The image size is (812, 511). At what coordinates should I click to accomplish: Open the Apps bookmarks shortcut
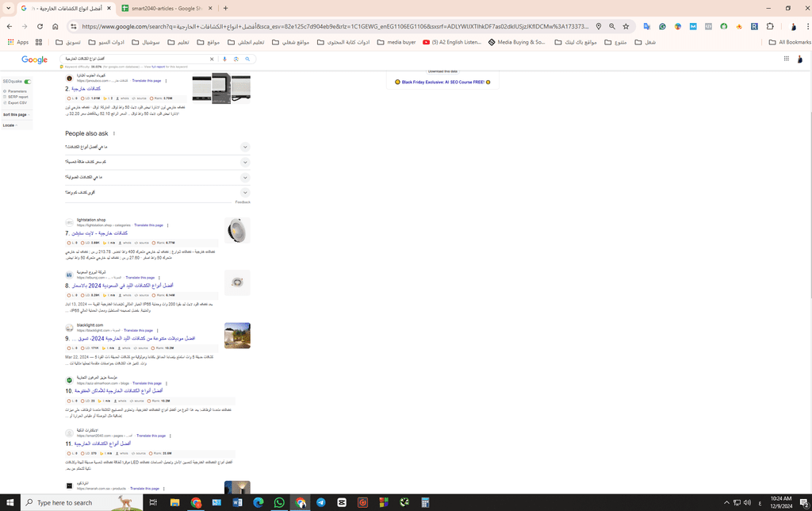point(18,42)
